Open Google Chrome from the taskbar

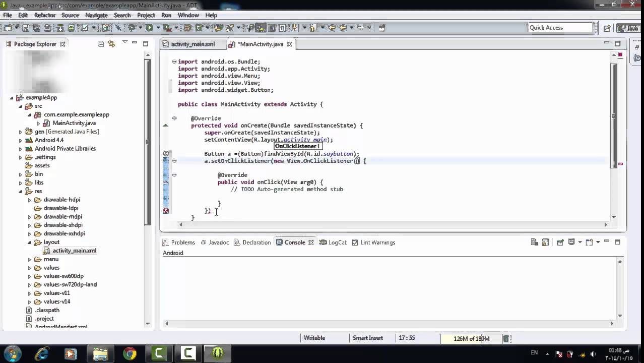pos(130,353)
